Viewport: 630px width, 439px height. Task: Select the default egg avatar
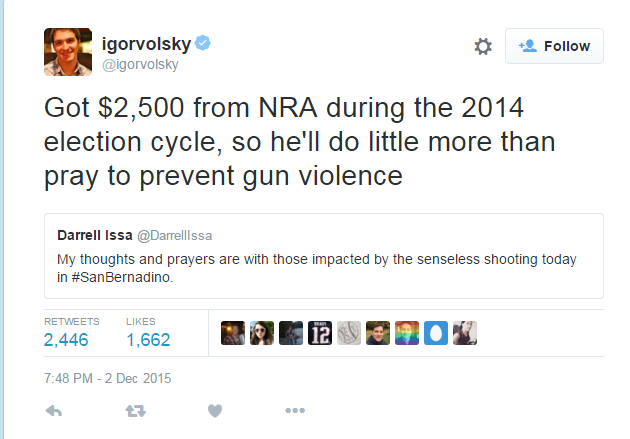click(436, 333)
